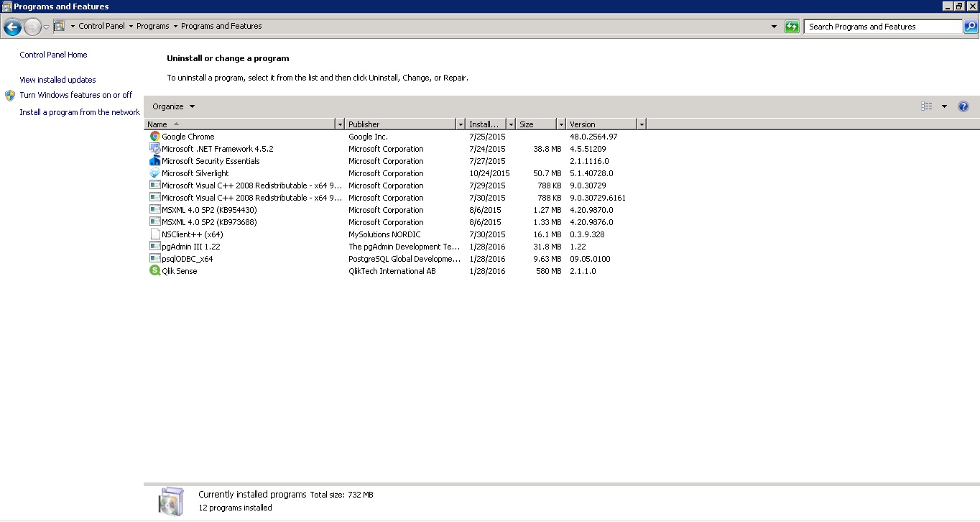Viewport: 980px width, 522px height.
Task: Click the Forward navigation arrow
Action: click(x=32, y=27)
